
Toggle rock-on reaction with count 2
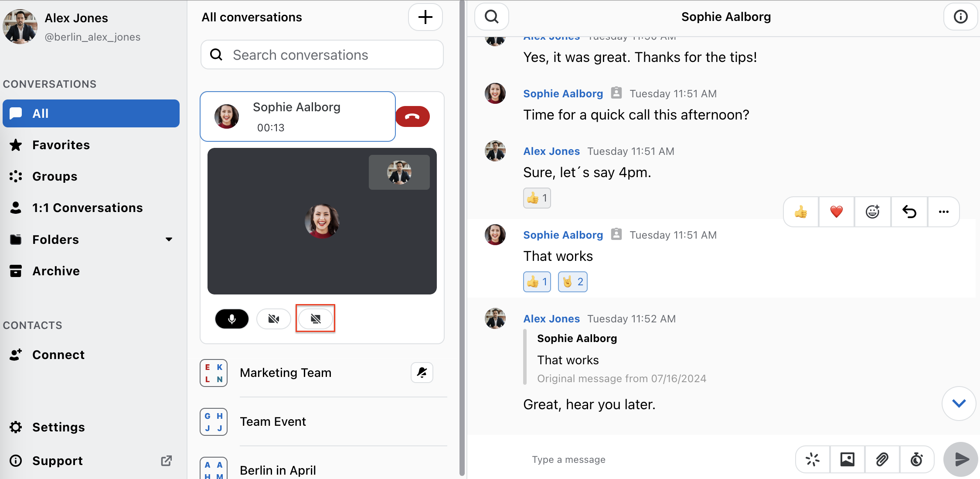[x=572, y=282]
